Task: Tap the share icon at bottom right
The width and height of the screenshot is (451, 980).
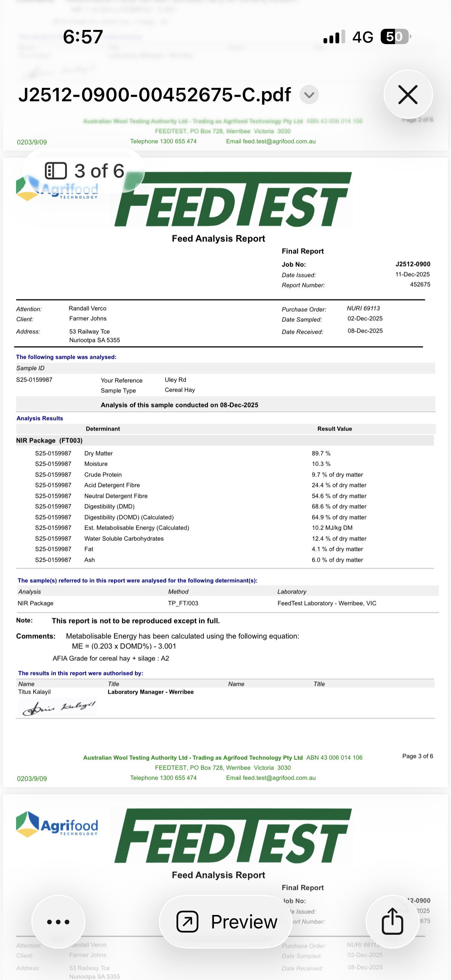Action: (x=392, y=921)
